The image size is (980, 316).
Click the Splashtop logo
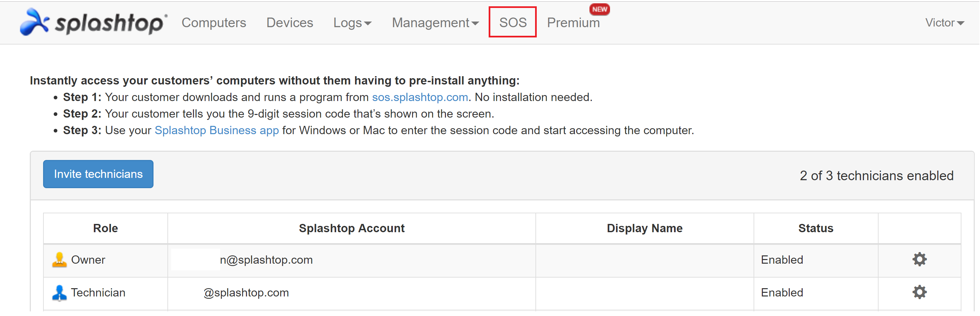(x=93, y=22)
